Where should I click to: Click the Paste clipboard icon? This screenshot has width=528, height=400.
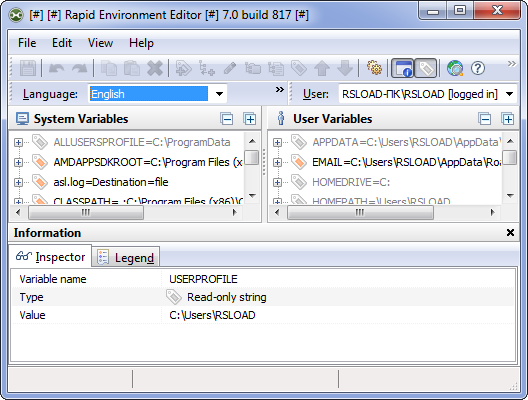132,68
